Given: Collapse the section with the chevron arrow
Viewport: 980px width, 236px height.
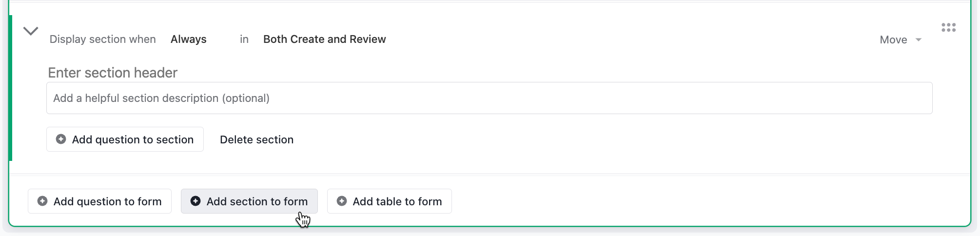Looking at the screenshot, I should pyautogui.click(x=31, y=31).
